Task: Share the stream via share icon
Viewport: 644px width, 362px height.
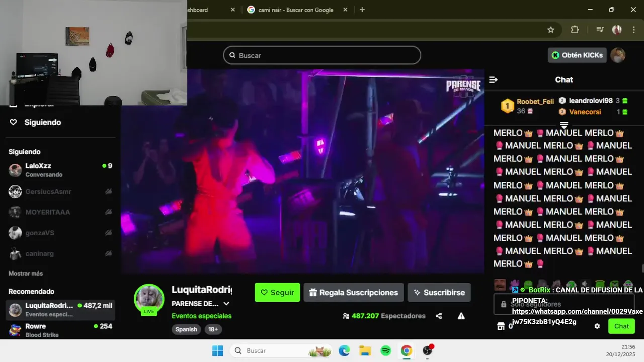Action: tap(439, 316)
